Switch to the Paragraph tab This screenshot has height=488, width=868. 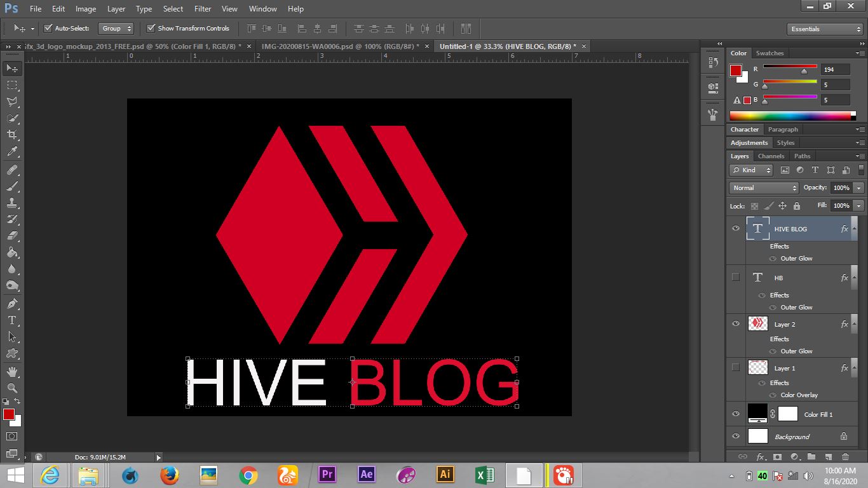point(783,130)
